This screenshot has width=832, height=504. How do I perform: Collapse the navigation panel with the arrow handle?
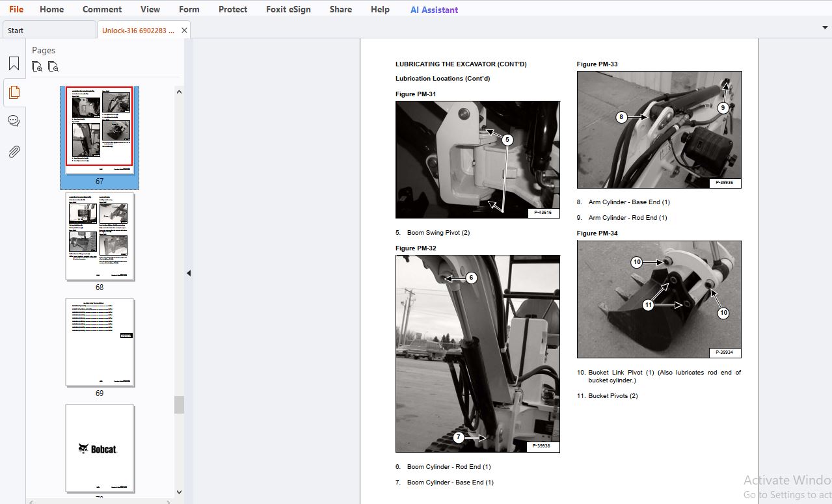coord(189,273)
